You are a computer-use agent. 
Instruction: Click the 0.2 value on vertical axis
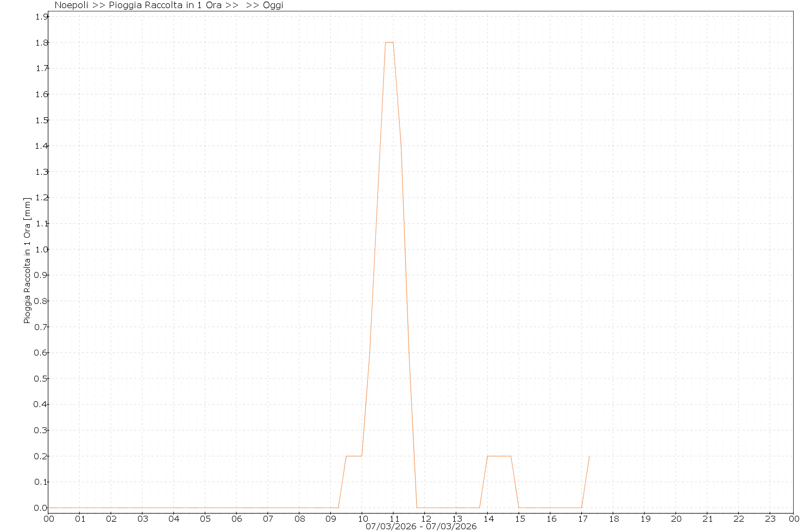41,456
